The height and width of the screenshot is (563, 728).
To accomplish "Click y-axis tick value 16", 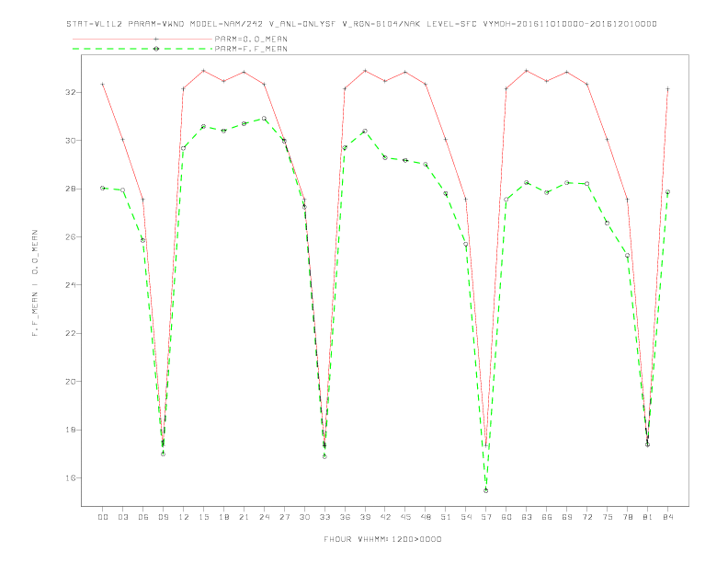I will [x=71, y=477].
